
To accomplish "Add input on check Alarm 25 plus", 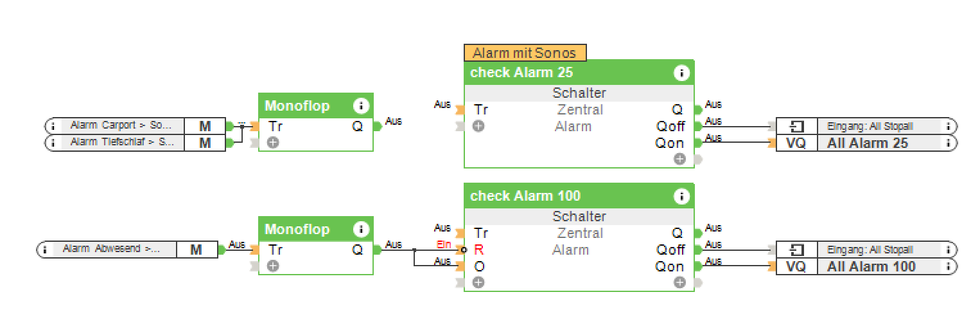I will click(478, 126).
